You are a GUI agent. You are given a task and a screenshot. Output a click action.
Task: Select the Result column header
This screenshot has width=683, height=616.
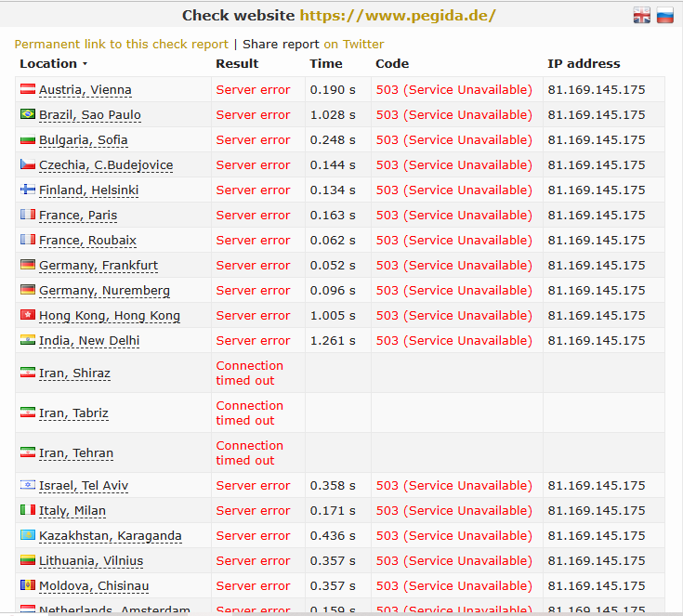pos(237,63)
